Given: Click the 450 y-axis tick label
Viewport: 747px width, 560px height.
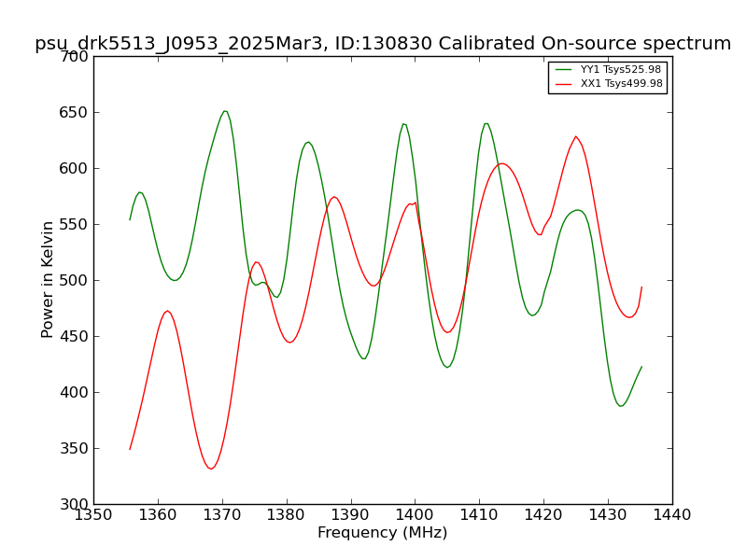Looking at the screenshot, I should (74, 336).
